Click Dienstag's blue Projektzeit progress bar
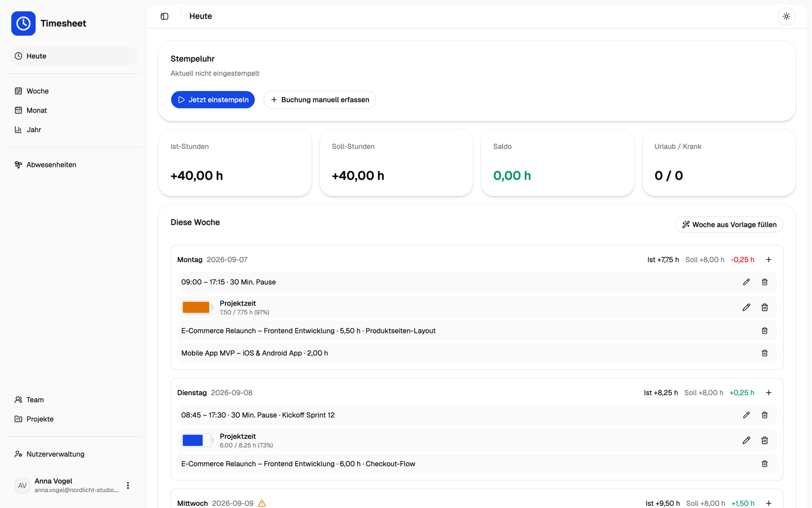 tap(197, 440)
